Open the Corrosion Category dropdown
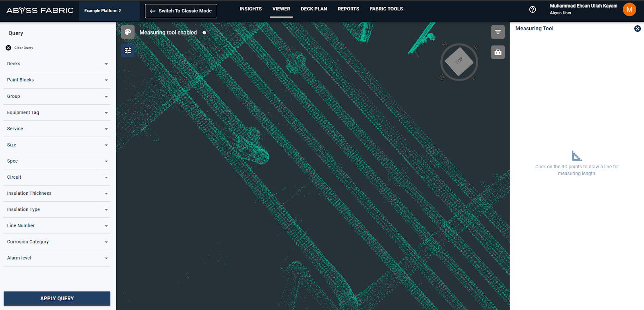Viewport: 644px width, 310px height. (57, 242)
